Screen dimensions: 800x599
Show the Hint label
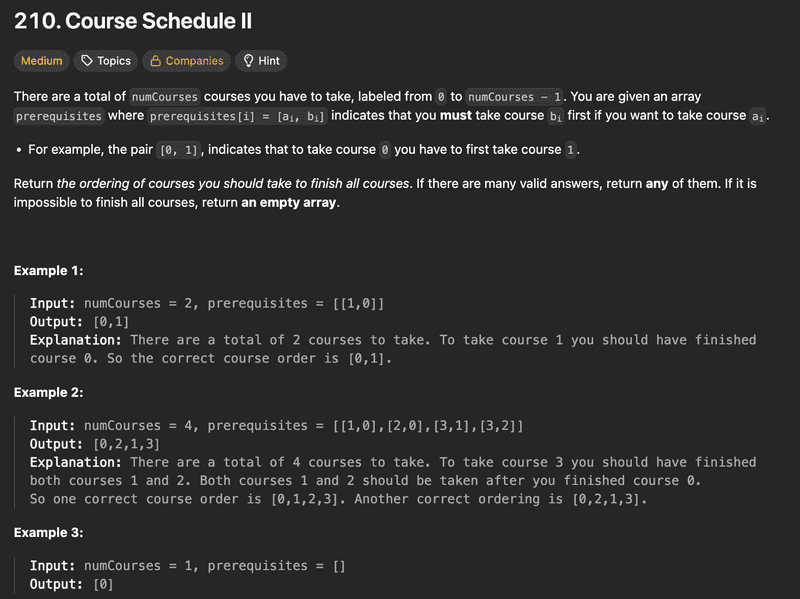[269, 61]
